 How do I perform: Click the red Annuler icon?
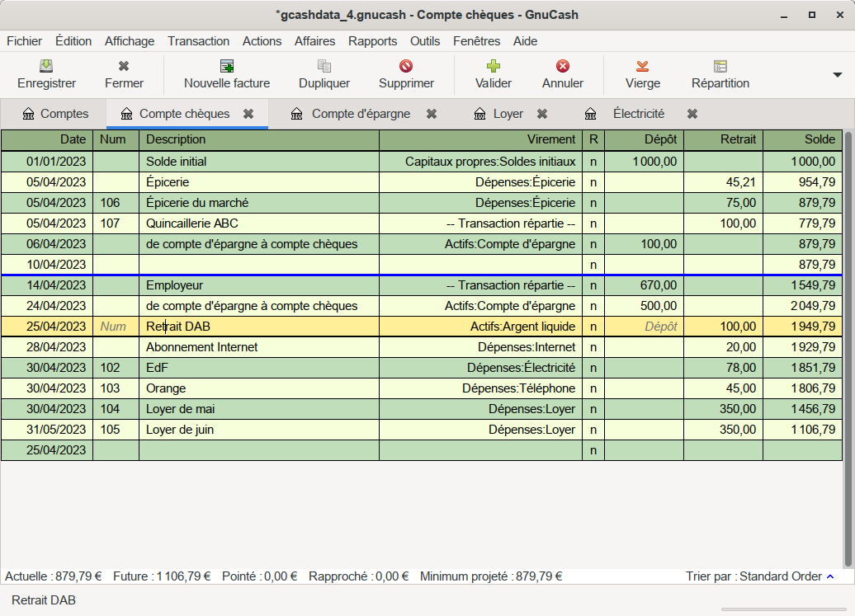pos(563,67)
